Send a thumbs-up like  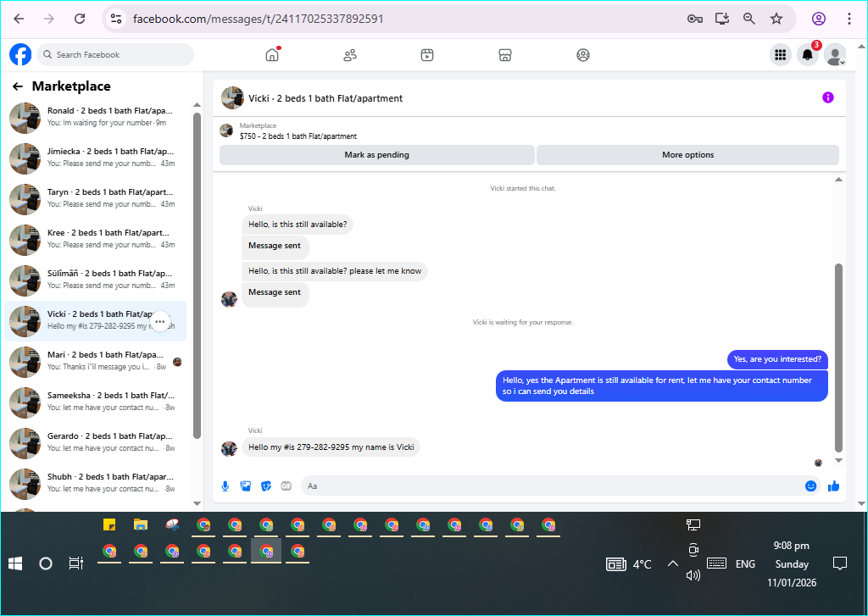(x=834, y=486)
